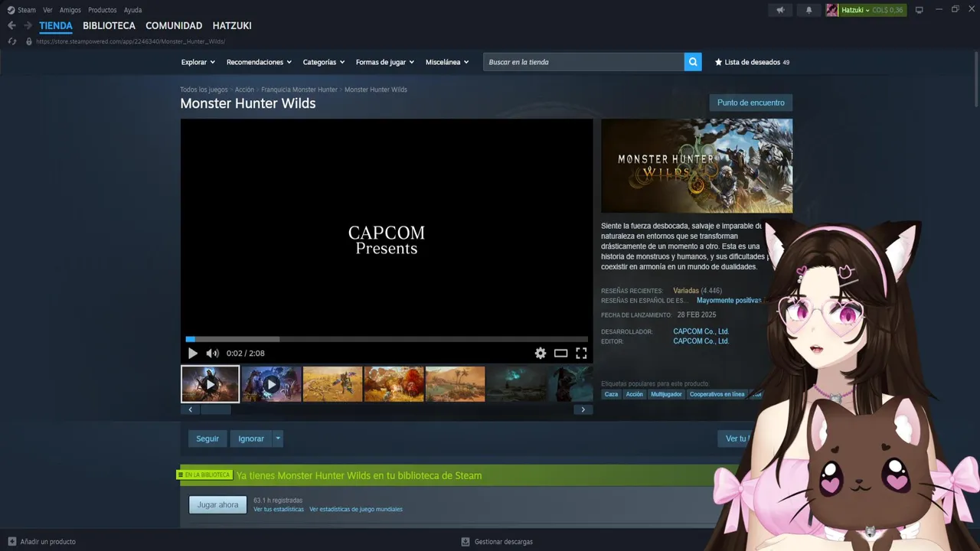The width and height of the screenshot is (980, 551).
Task: Click the library icon in En la biblioteca badge
Action: [181, 474]
